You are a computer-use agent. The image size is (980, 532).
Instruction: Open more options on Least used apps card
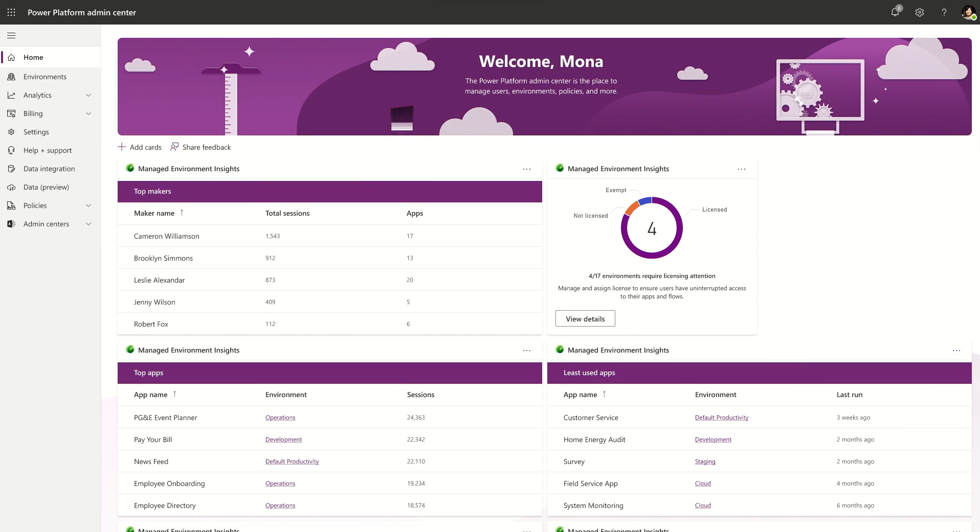coord(956,350)
